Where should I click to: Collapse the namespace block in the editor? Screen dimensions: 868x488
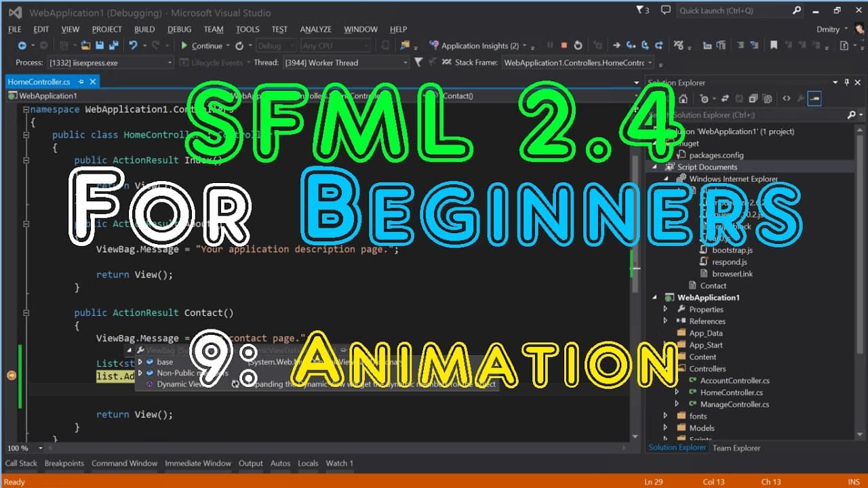pyautogui.click(x=26, y=110)
